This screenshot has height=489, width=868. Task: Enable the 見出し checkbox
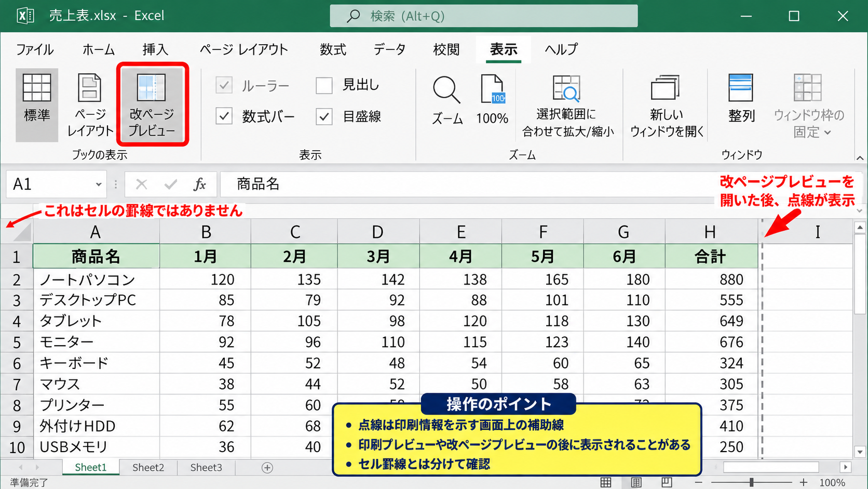(324, 85)
